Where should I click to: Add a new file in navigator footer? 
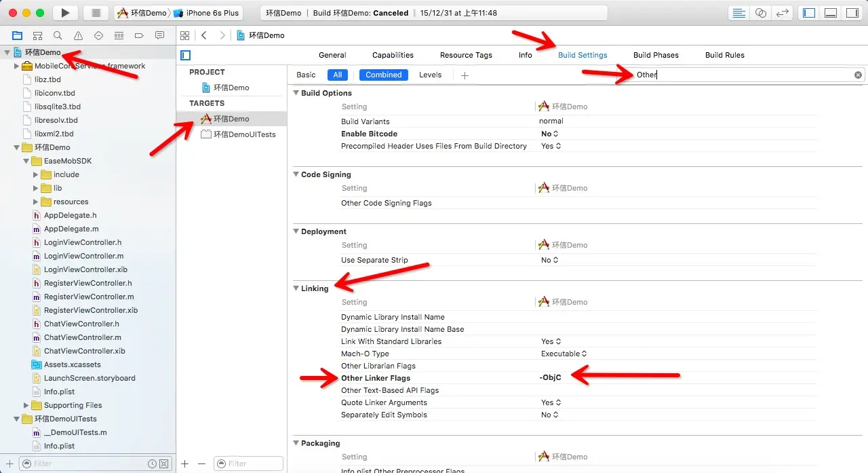point(9,463)
